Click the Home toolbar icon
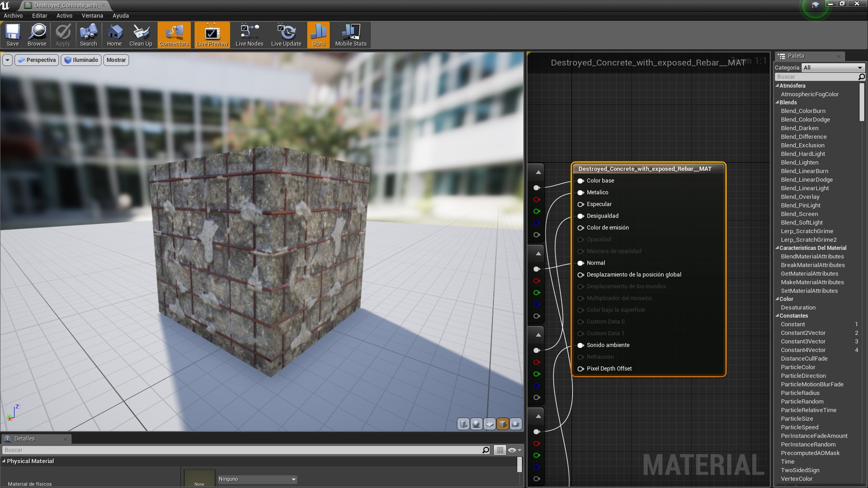 114,35
